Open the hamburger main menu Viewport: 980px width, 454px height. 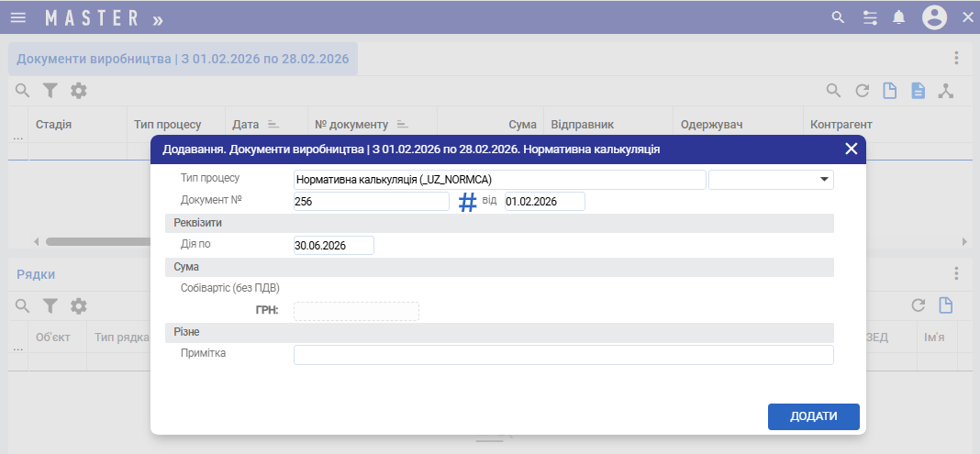[18, 17]
